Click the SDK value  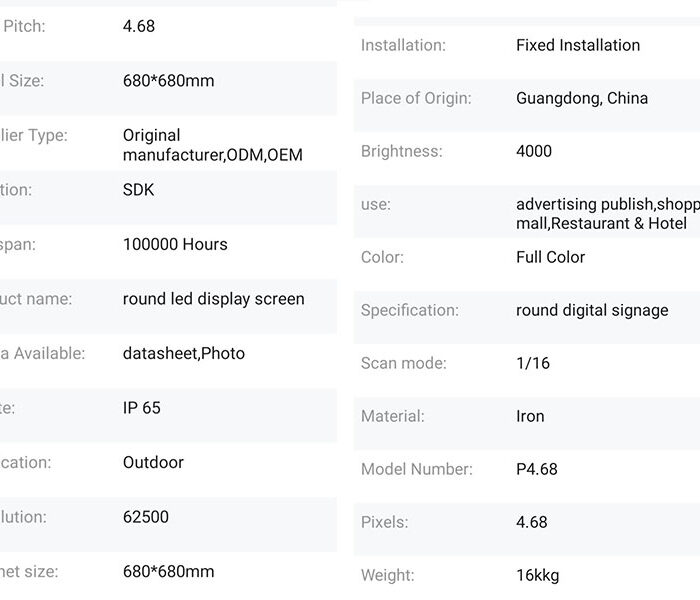pos(139,189)
